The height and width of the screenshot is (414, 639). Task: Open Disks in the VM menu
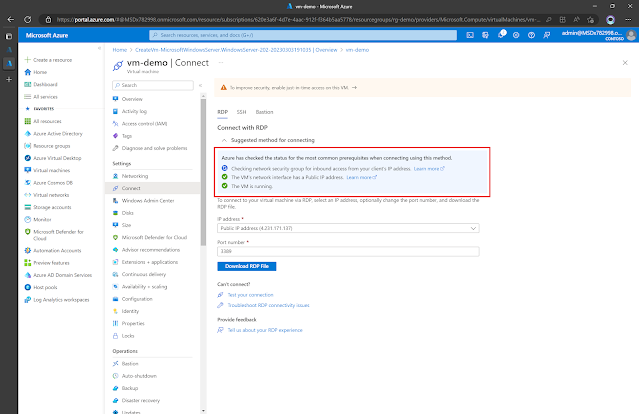pos(123,213)
